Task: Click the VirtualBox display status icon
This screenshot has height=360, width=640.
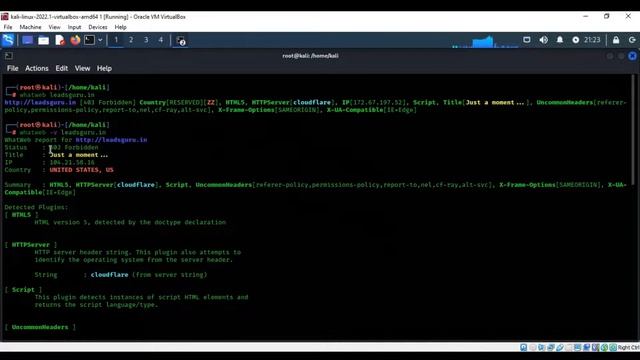Action: [578, 347]
